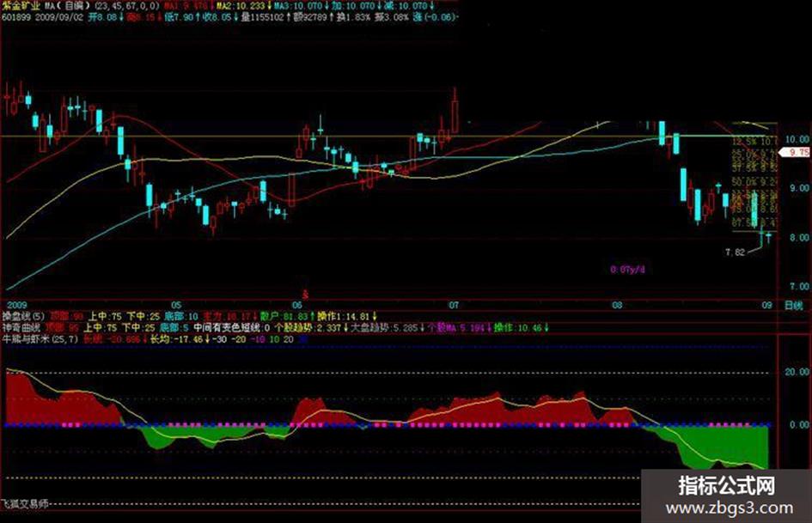This screenshot has width=812, height=523.
Task: Click the 07 month axis marker
Action: click(x=454, y=306)
